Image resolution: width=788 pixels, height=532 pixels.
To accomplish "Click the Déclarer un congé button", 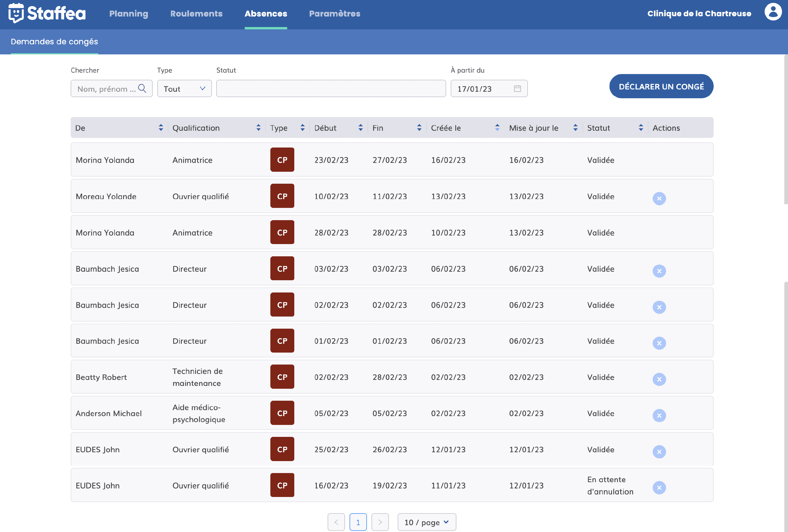I will point(661,86).
